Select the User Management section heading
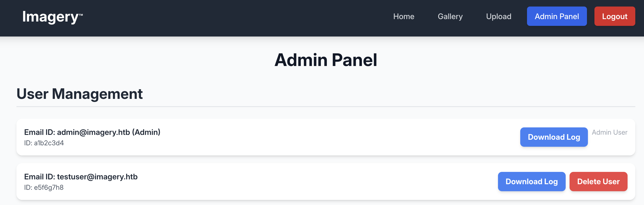The width and height of the screenshot is (644, 205). (80, 94)
